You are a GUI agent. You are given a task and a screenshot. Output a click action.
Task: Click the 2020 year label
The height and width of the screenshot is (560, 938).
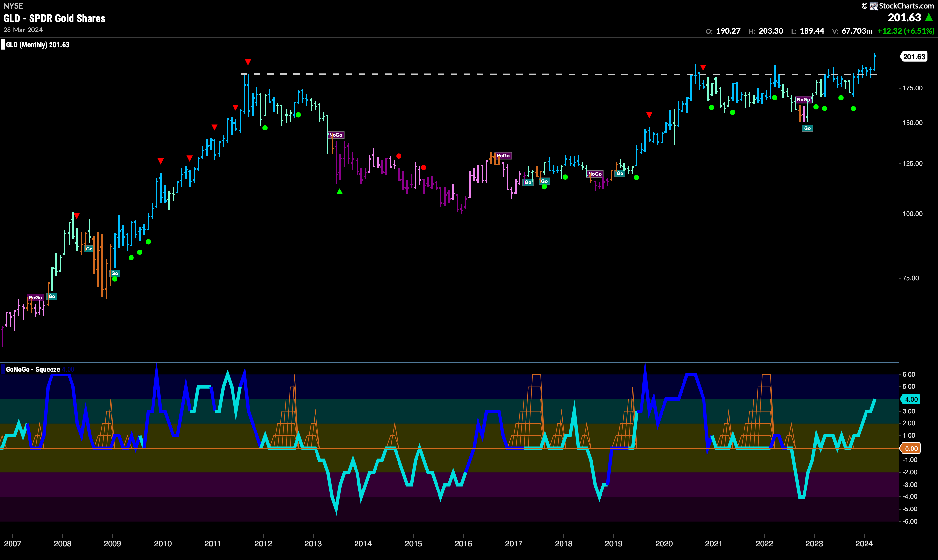663,543
